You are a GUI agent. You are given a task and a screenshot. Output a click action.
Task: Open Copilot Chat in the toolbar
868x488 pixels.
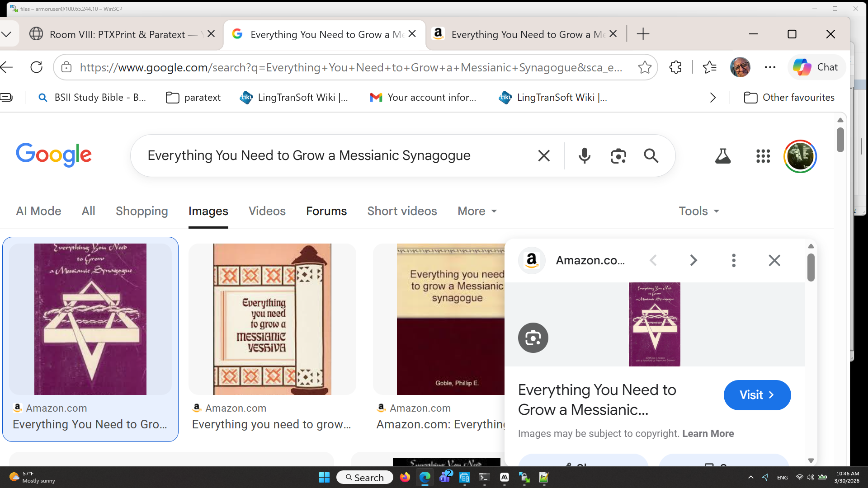(x=816, y=67)
